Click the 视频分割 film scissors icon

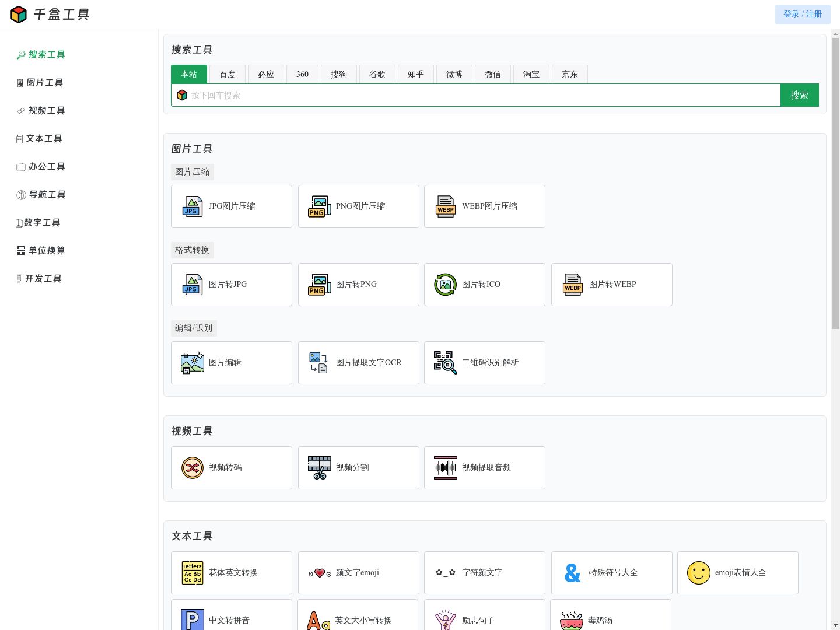click(x=319, y=468)
